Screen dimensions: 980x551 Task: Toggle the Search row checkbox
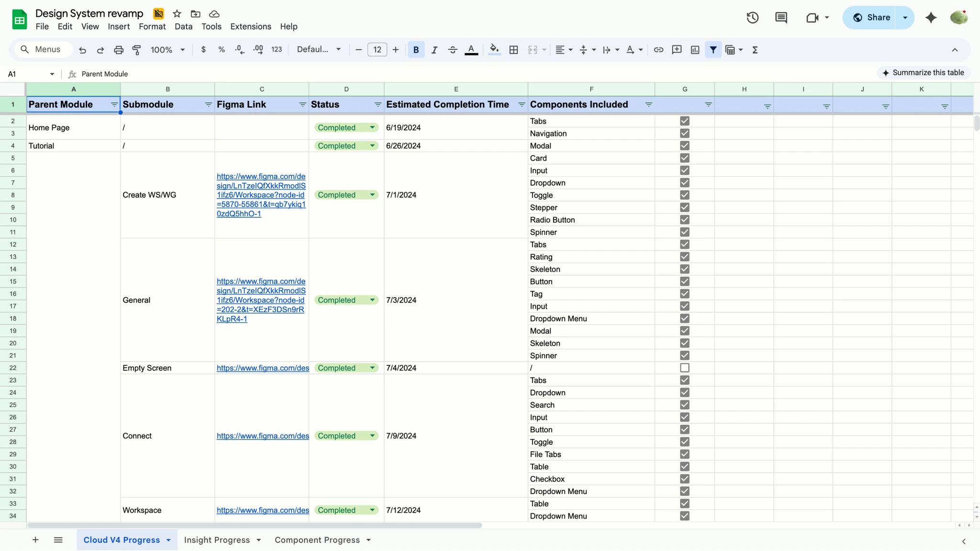click(x=684, y=405)
